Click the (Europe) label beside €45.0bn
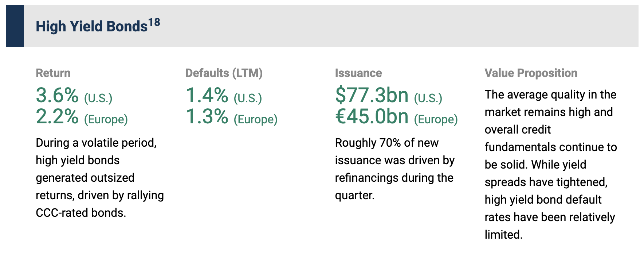Image resolution: width=644 pixels, height=262 pixels. pos(436,119)
